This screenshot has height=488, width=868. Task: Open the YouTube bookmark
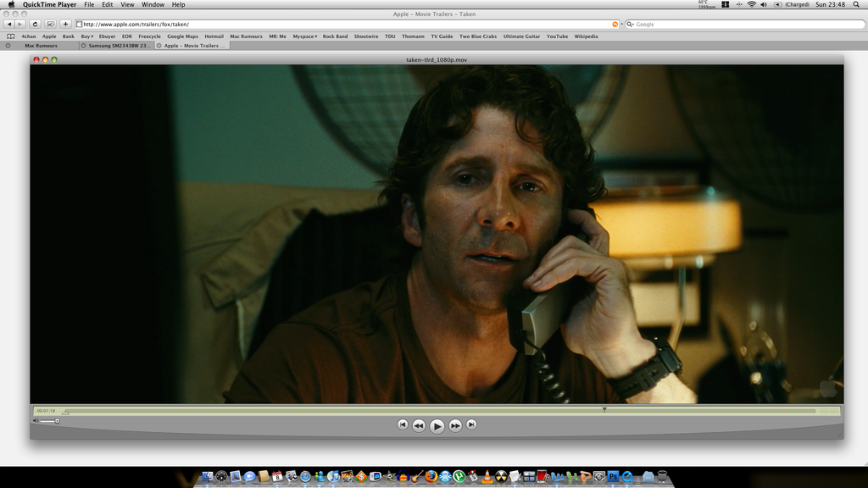pyautogui.click(x=557, y=36)
